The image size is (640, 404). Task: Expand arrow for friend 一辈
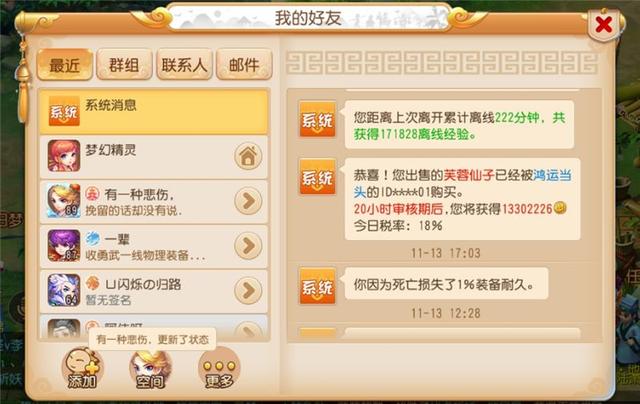coord(248,246)
